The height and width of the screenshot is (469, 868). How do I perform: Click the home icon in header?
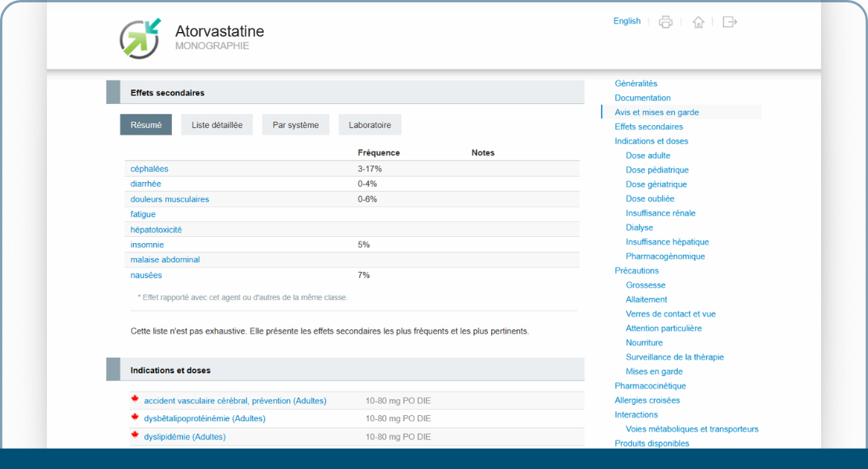(x=698, y=22)
